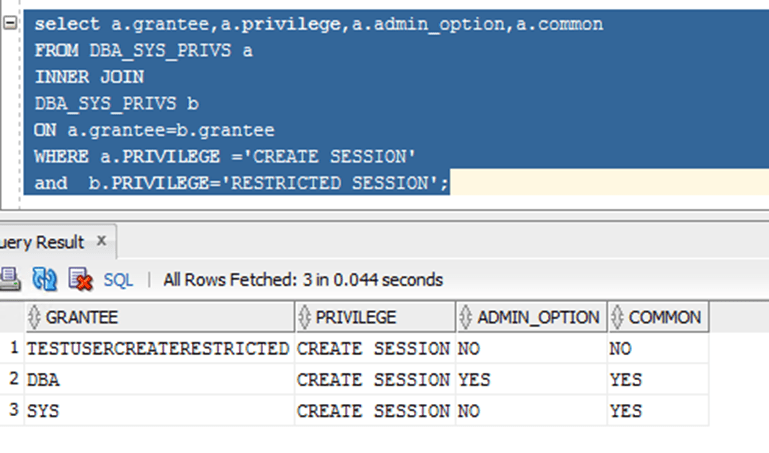Open the SQL link in the results toolbar
769x453 pixels.
tap(118, 280)
